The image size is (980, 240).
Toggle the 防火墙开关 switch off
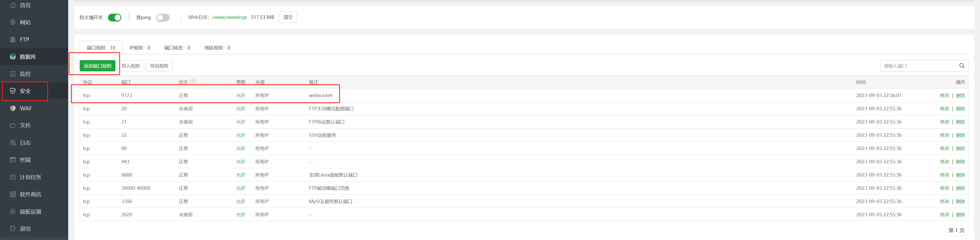(114, 18)
